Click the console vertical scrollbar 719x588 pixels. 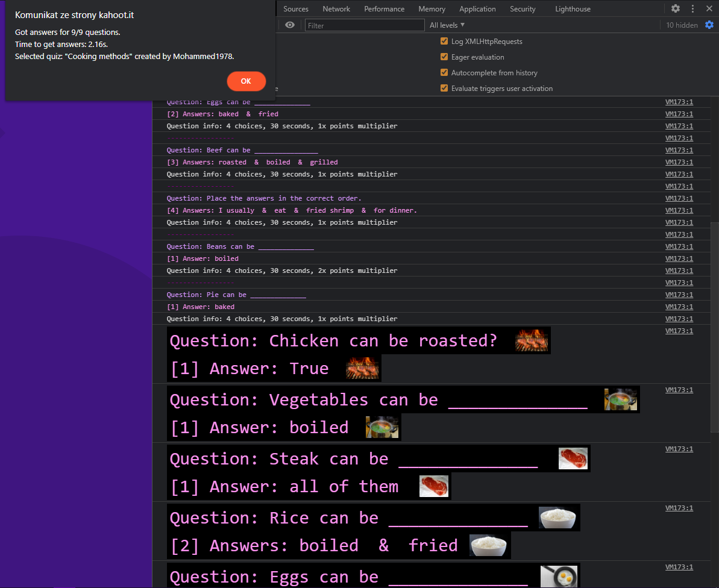714,327
